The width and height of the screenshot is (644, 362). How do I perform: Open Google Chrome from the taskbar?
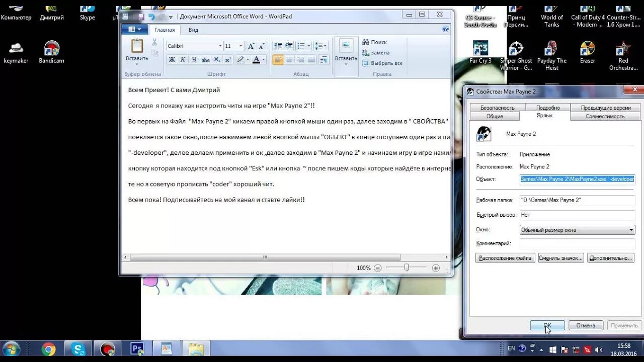pos(49,349)
